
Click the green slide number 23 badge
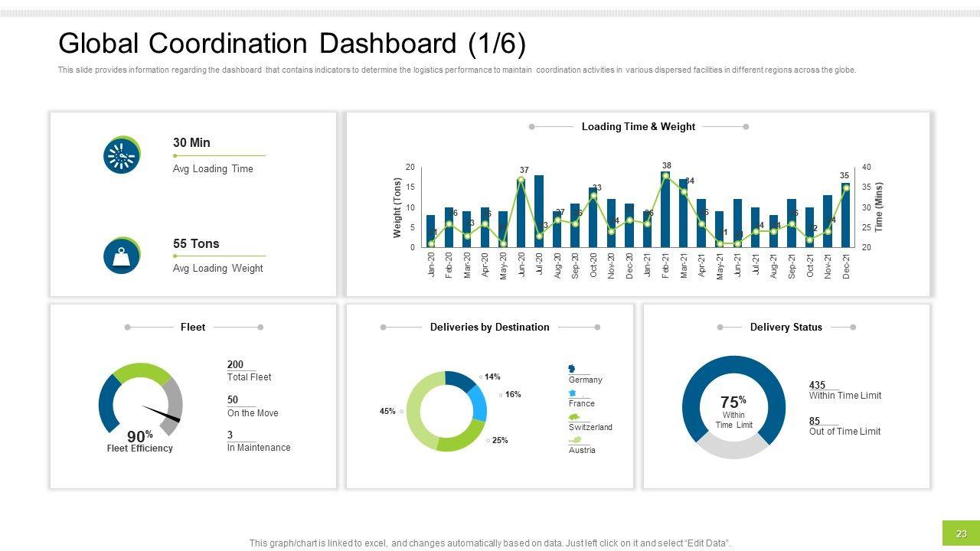(x=961, y=533)
